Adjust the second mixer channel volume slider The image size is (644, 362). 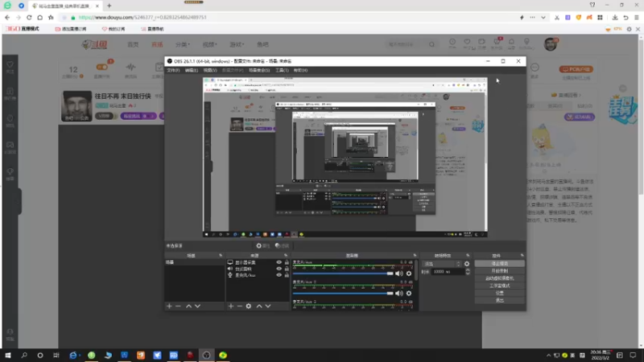point(343,293)
